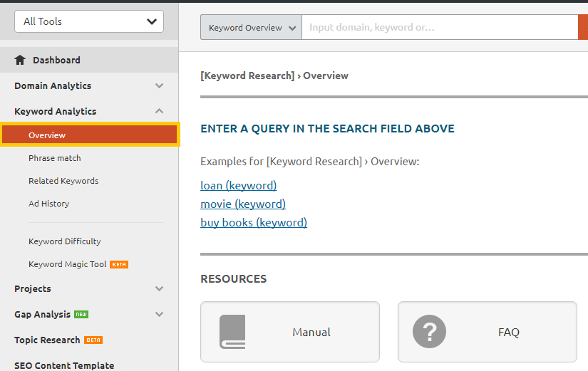Select the Domain Analytics menu label
The width and height of the screenshot is (588, 371).
53,86
